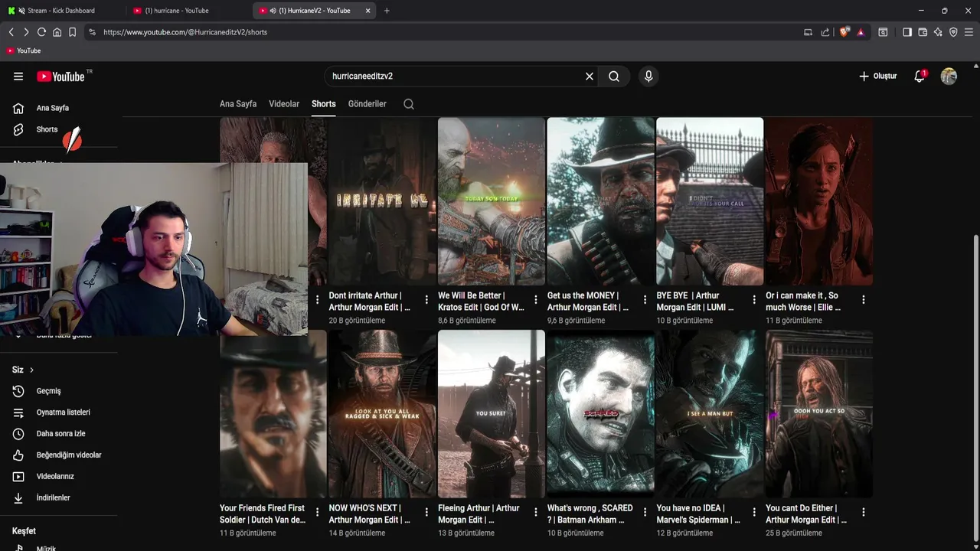Start voice search with the microphone
The image size is (980, 551).
coord(648,77)
